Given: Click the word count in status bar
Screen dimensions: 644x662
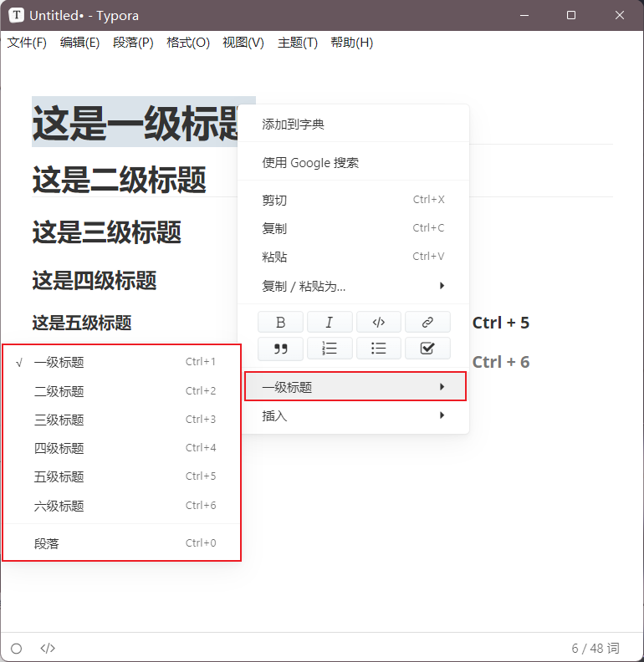Looking at the screenshot, I should coord(595,648).
